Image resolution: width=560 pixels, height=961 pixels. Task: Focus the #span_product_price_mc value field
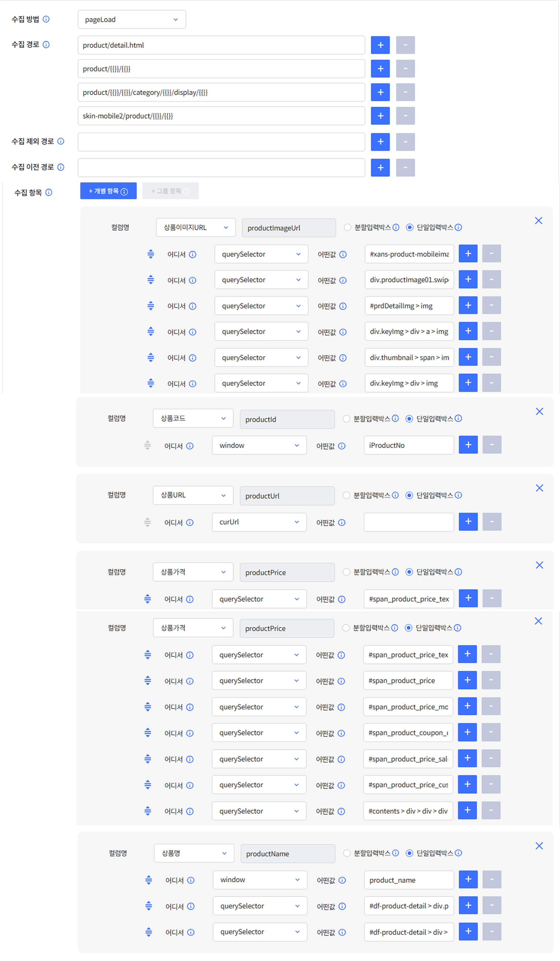(408, 707)
